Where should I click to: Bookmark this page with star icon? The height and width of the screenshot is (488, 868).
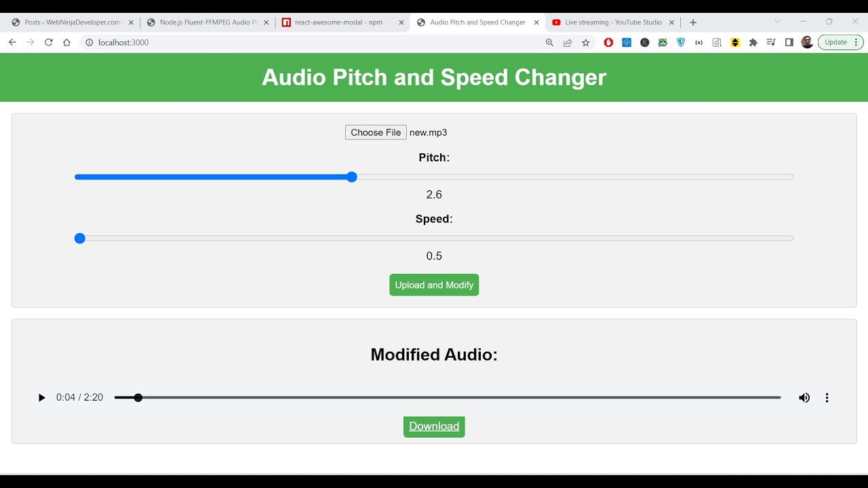[x=586, y=43]
